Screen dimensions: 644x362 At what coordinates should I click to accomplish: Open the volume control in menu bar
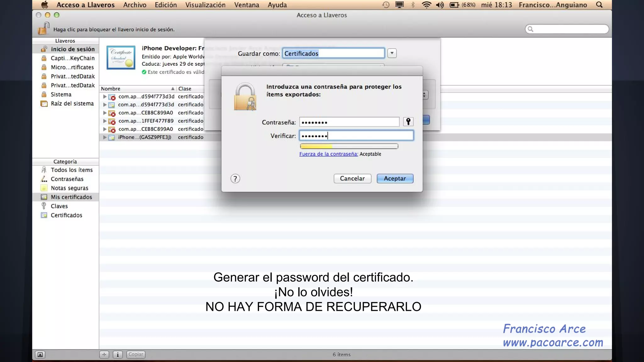tap(440, 5)
